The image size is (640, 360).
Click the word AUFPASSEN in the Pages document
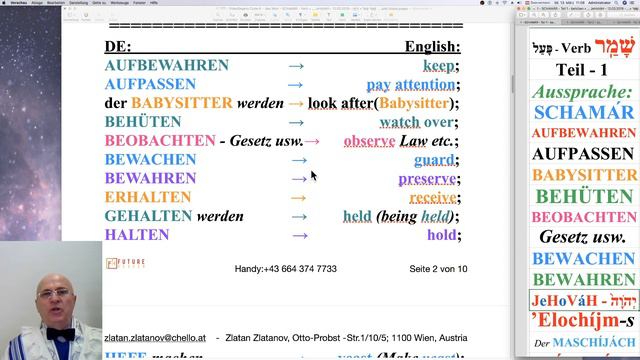coord(150,84)
